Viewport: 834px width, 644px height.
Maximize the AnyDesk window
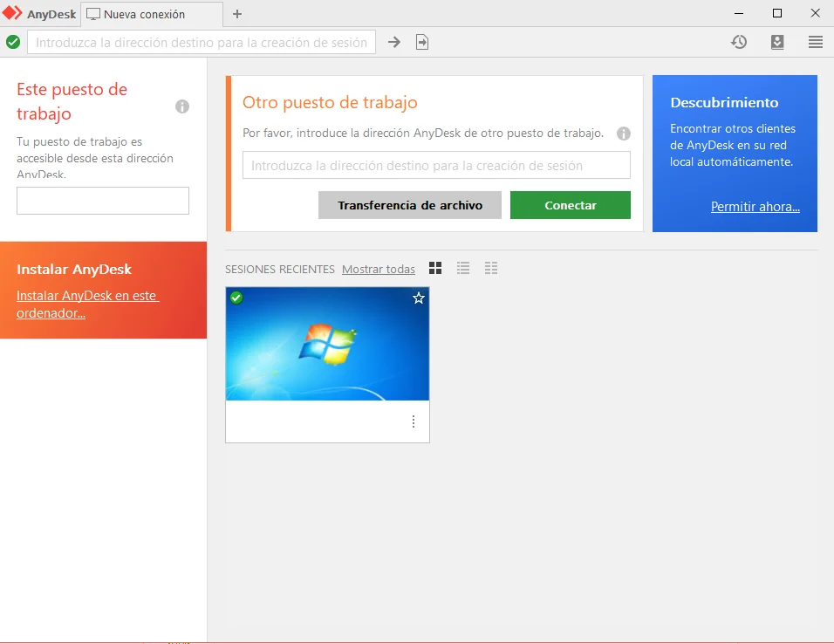pyautogui.click(x=777, y=13)
